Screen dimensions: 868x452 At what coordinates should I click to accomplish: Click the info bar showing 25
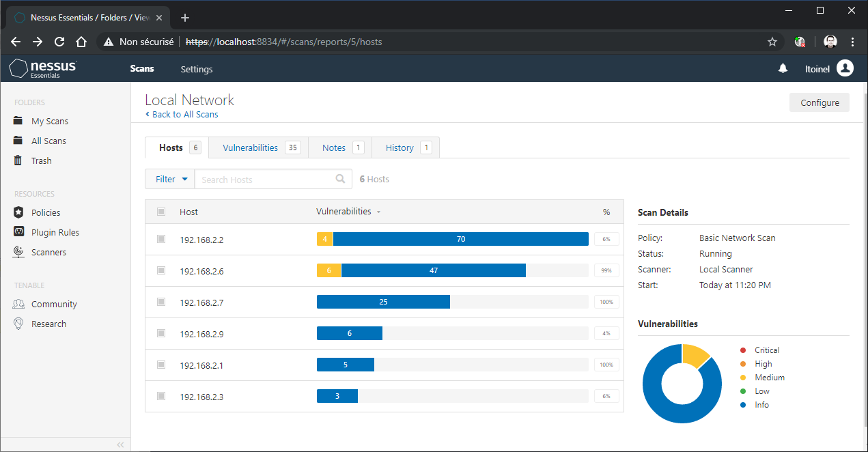click(383, 302)
